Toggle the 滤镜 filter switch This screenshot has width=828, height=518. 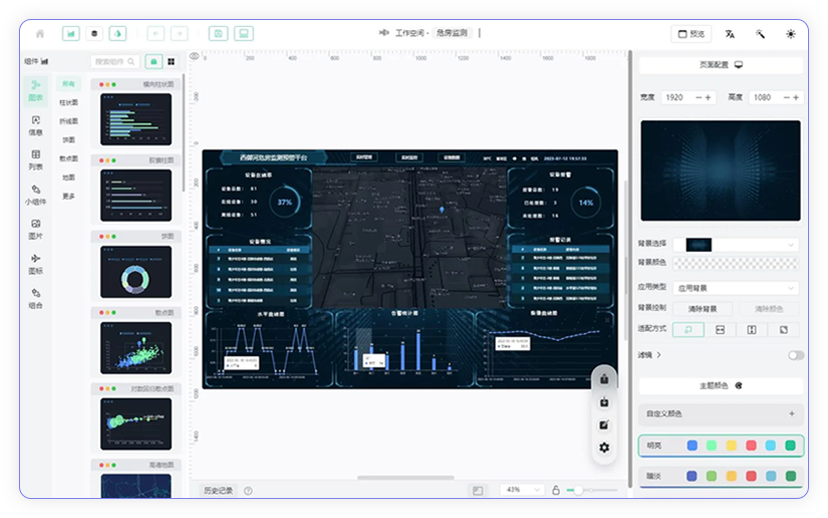(x=795, y=355)
